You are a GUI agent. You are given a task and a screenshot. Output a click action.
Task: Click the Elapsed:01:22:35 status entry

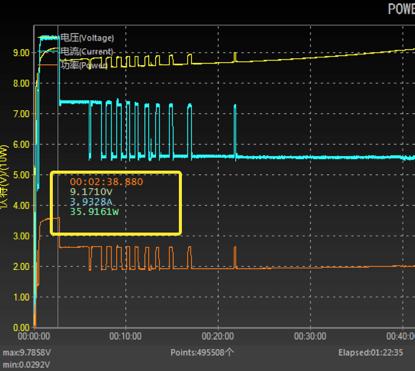(x=371, y=352)
